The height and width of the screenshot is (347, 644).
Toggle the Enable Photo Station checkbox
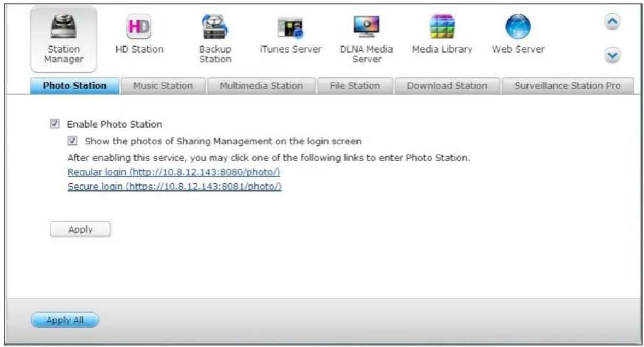pyautogui.click(x=55, y=124)
